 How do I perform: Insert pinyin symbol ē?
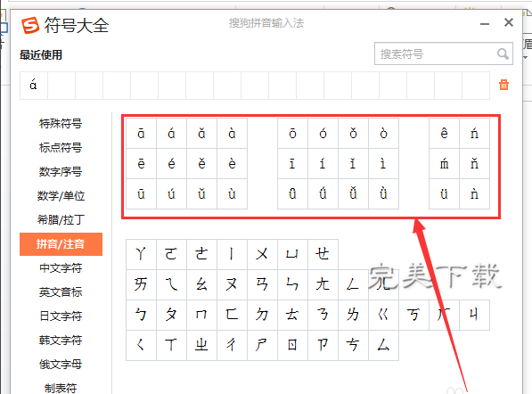(141, 164)
